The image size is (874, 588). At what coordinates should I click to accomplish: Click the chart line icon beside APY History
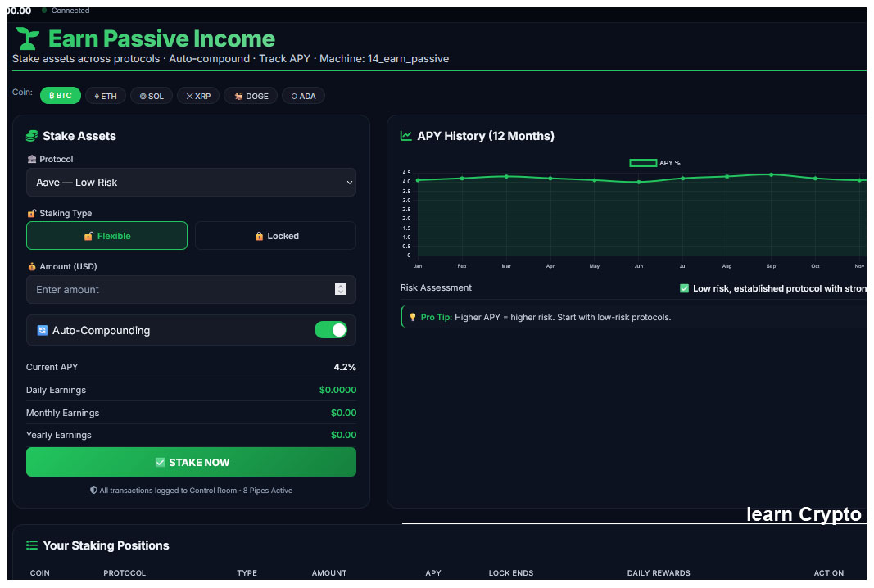pos(406,135)
